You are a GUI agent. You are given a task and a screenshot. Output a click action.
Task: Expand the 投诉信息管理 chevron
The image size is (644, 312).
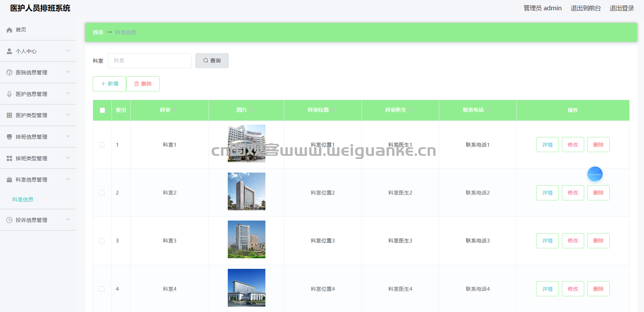(x=68, y=220)
